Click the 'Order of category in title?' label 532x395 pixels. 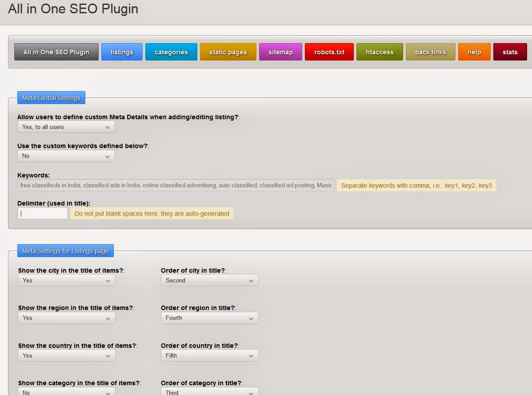[x=201, y=383]
